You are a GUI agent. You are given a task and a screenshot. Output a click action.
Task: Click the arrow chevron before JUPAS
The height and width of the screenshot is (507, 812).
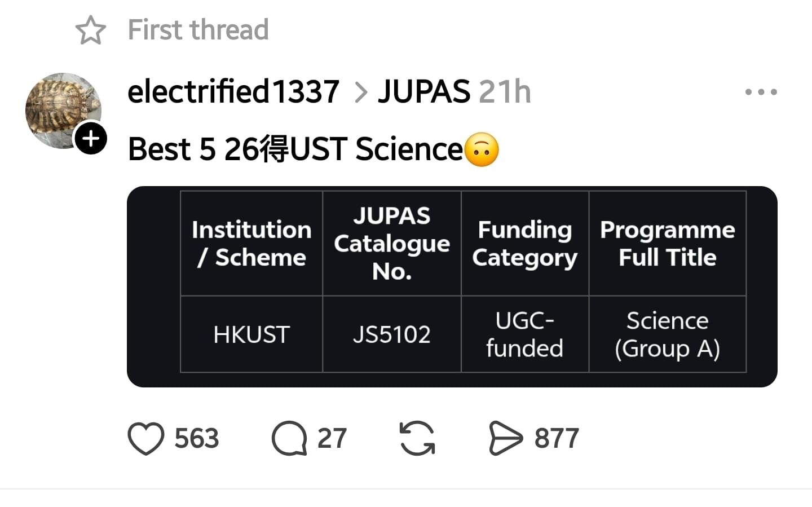point(361,92)
